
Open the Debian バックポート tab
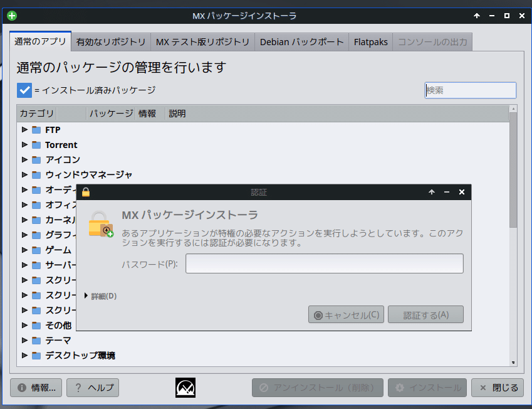click(x=301, y=42)
